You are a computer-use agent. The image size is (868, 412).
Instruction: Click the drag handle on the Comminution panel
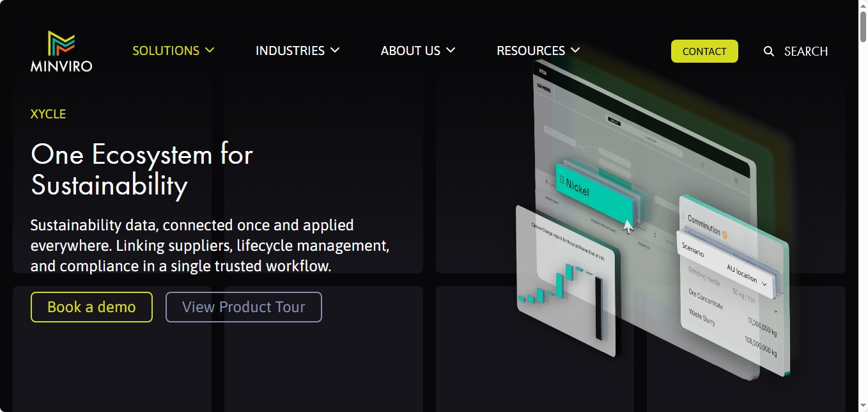(684, 214)
